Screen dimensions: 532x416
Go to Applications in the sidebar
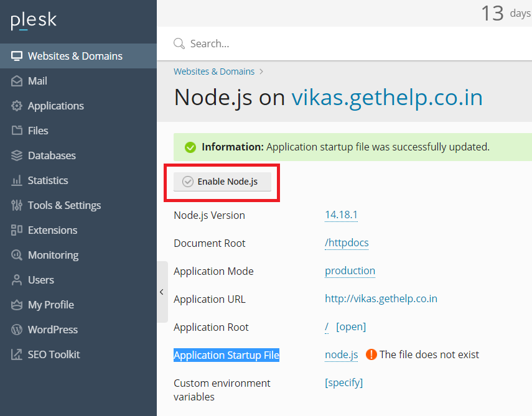[x=78, y=106]
